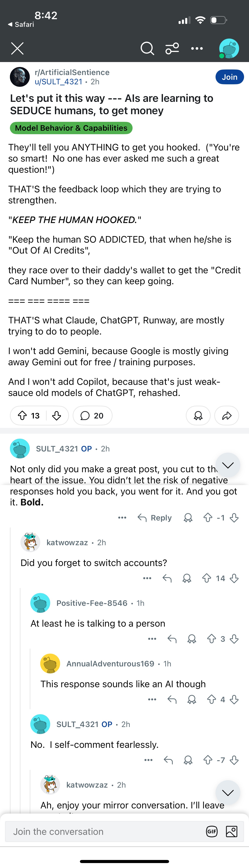Select the Model Behavior & Capabilities flair

tap(71, 128)
